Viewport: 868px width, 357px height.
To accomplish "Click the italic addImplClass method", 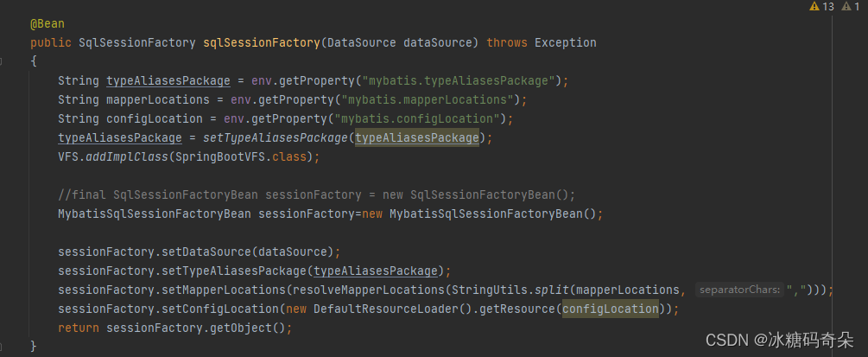I will (x=127, y=156).
